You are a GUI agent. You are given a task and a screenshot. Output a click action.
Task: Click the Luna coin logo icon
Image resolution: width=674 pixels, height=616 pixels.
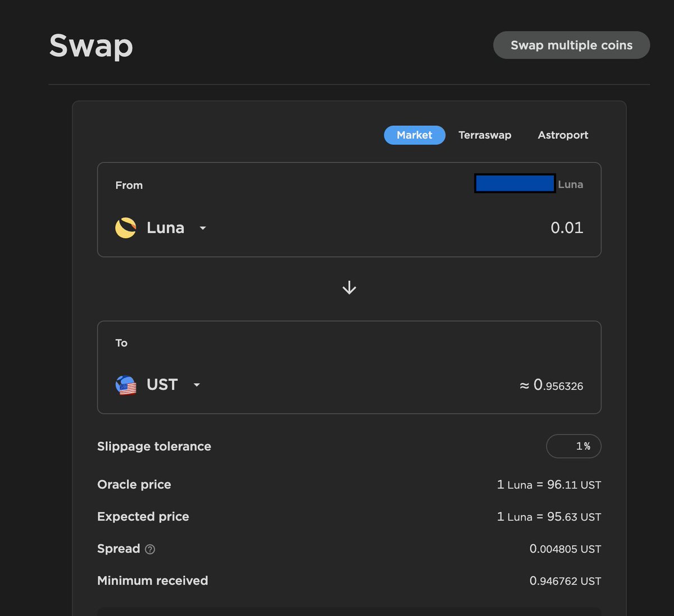click(x=126, y=228)
